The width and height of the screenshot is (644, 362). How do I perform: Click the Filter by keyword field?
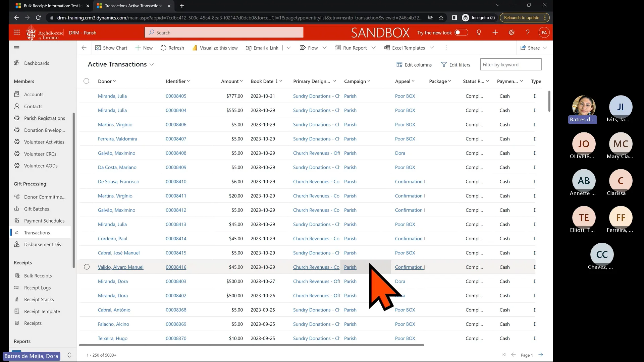coord(511,65)
